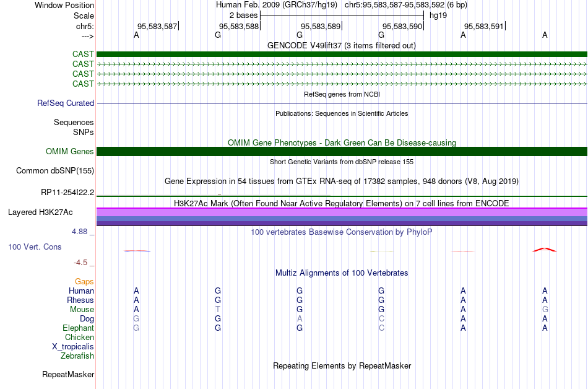The height and width of the screenshot is (389, 588).
Task: Click the purple Layered H3K27Ac signal band
Action: (x=342, y=217)
